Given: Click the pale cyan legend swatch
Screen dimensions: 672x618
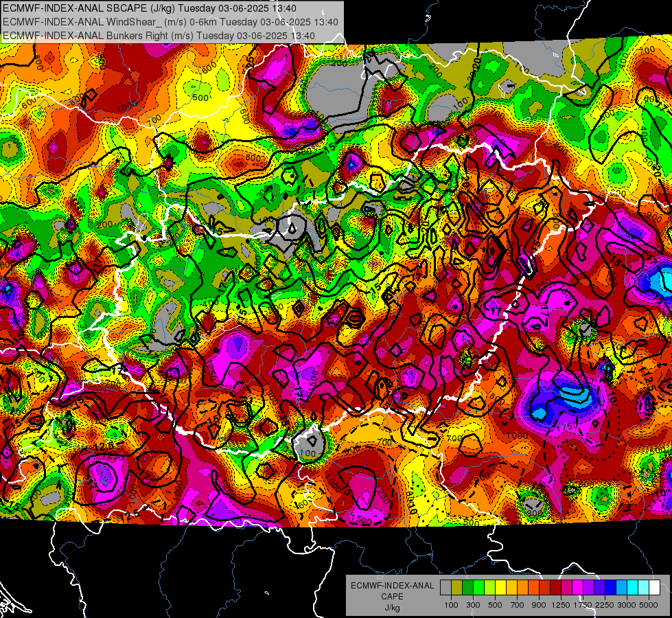Looking at the screenshot, I should (644, 587).
